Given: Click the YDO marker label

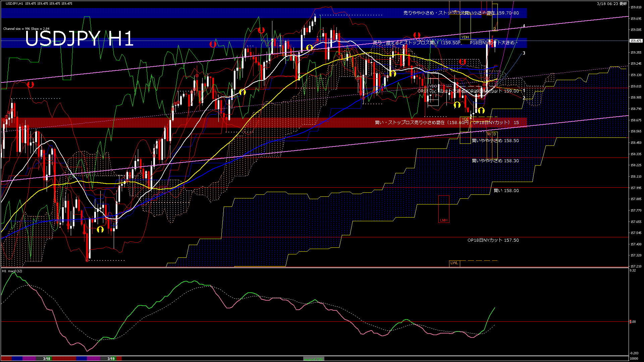Looking at the screenshot, I should point(433,86).
